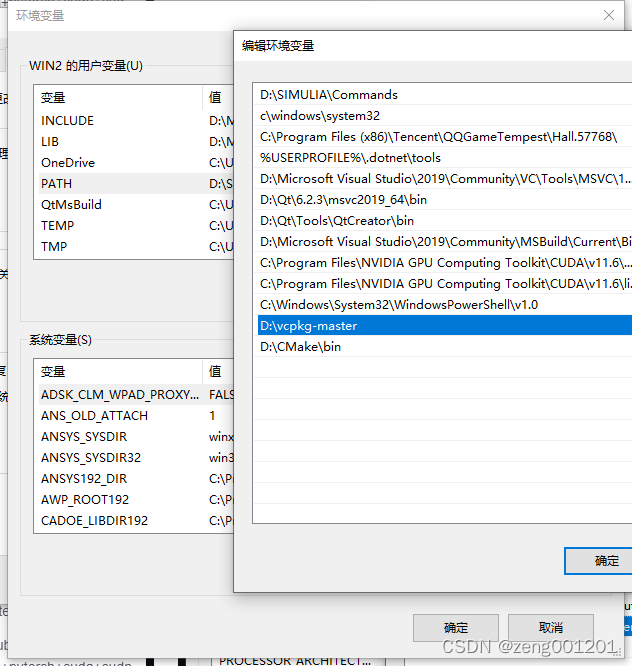Select the first CUDA v11.6 path entry ending with \...
This screenshot has height=666, width=632.
pos(443,262)
